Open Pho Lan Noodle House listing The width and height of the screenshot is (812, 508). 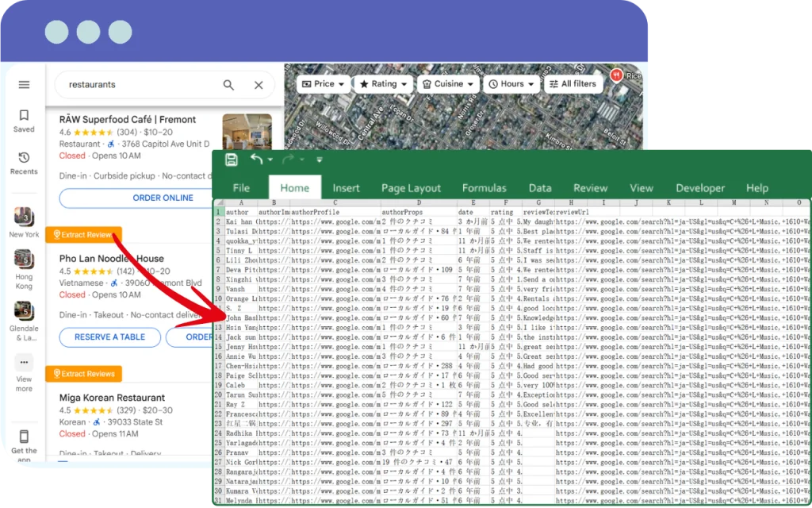111,259
